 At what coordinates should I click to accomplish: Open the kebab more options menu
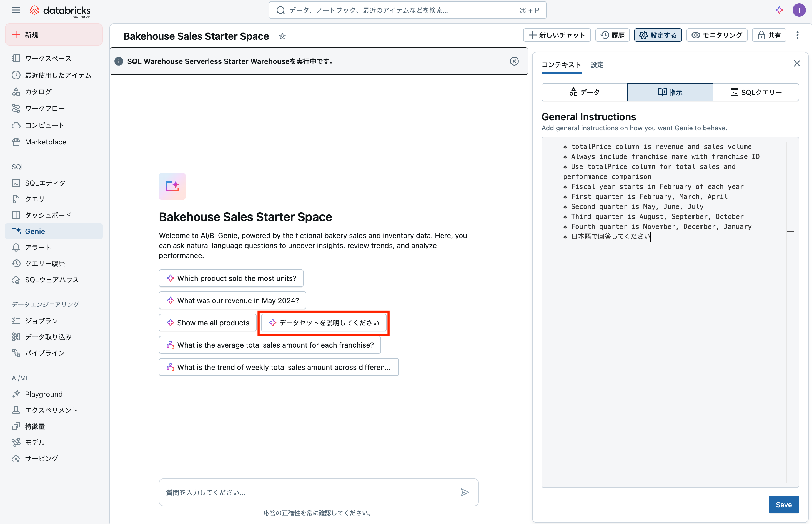coord(797,35)
